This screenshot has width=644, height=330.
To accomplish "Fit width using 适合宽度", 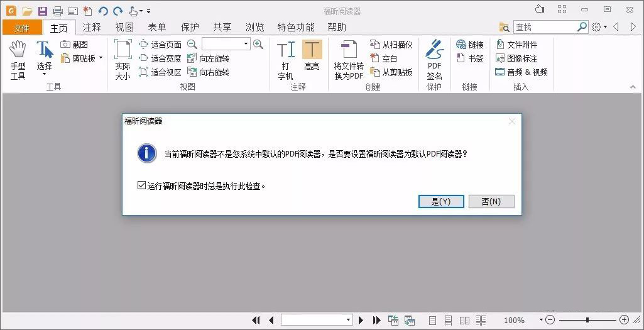I will point(160,58).
